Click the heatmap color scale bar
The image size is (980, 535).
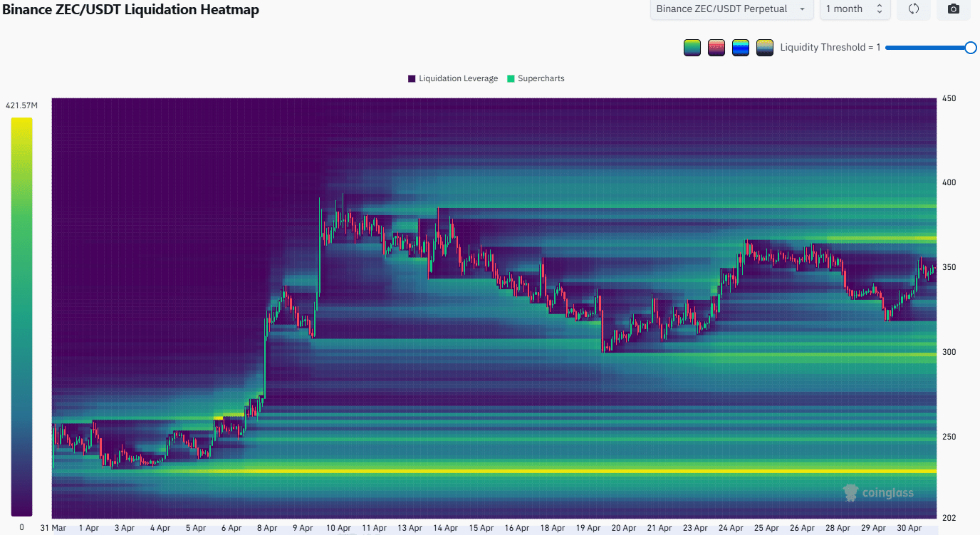pyautogui.click(x=21, y=316)
